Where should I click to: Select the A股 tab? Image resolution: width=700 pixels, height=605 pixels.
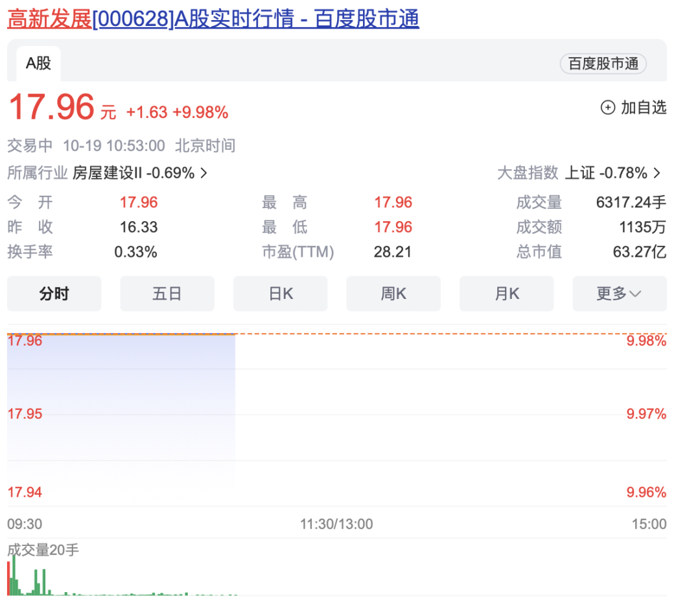point(38,64)
